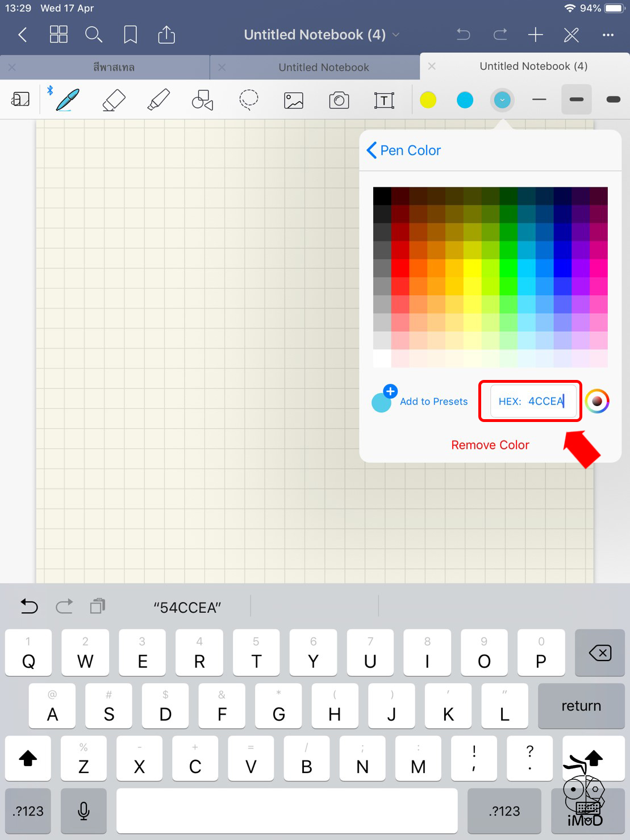630x840 pixels.
Task: Pick the yellow preset pen color
Action: pos(428,101)
